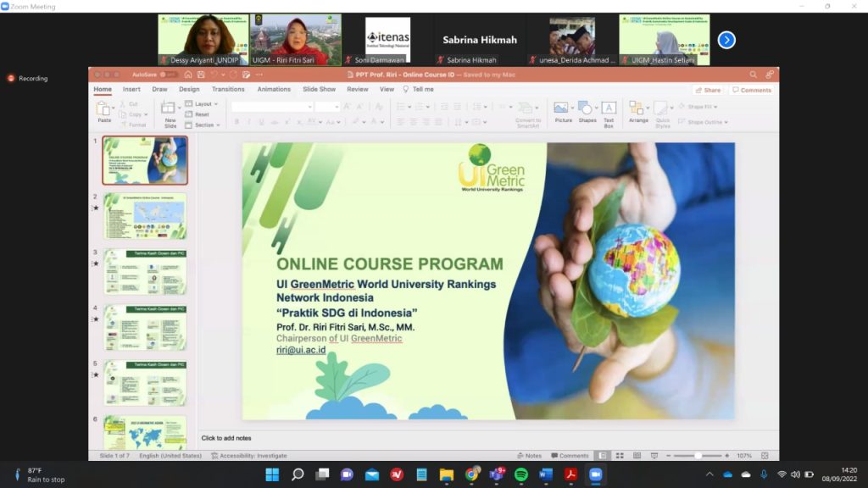Toggle the Comments pane in status bar
This screenshot has width=868, height=488.
tap(570, 456)
